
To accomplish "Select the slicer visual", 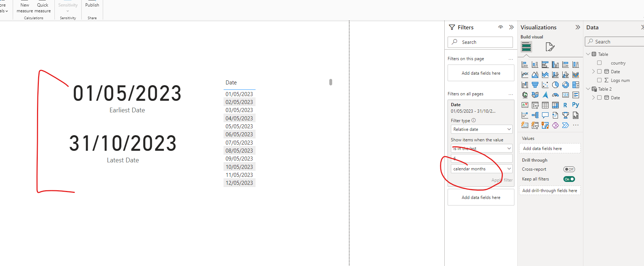I will coord(535,105).
